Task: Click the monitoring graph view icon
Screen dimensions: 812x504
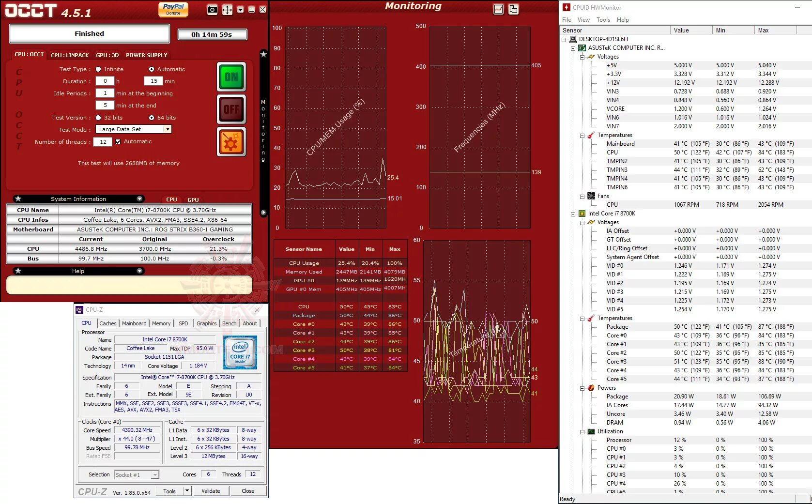Action: 498,9
